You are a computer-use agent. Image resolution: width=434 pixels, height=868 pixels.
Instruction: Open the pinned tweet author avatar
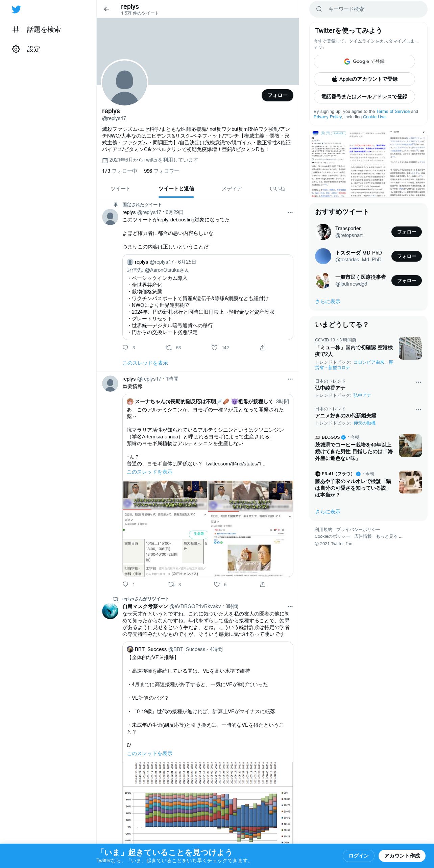point(110,217)
